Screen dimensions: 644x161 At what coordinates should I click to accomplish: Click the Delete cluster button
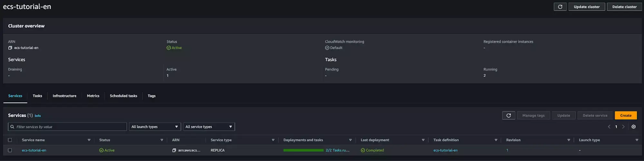(624, 7)
